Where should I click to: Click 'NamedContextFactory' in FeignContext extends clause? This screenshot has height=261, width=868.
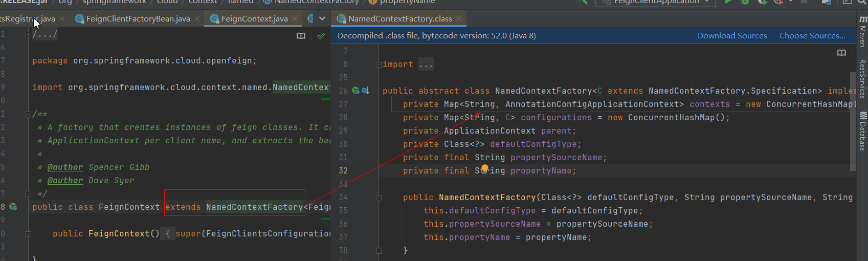click(254, 207)
